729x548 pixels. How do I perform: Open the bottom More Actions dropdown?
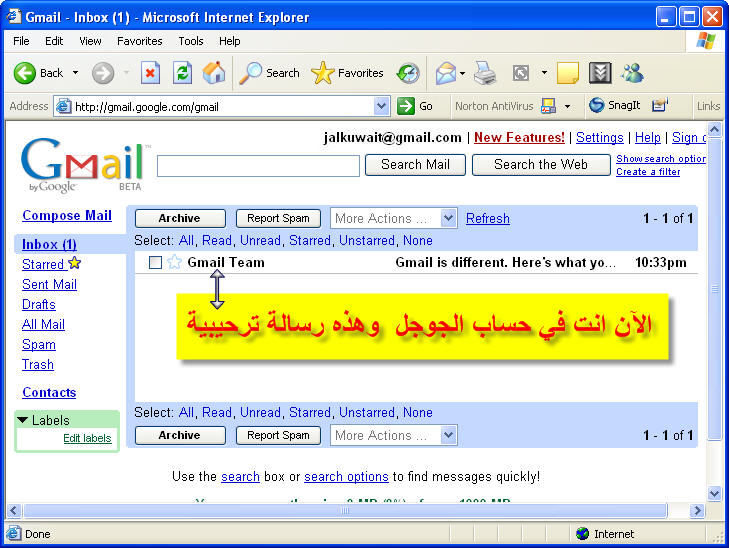(393, 436)
